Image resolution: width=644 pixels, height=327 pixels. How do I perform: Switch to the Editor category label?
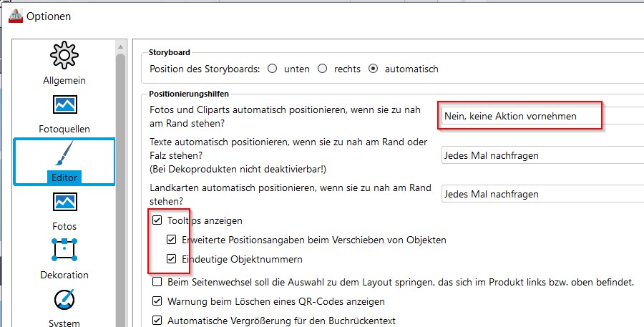pos(64,177)
